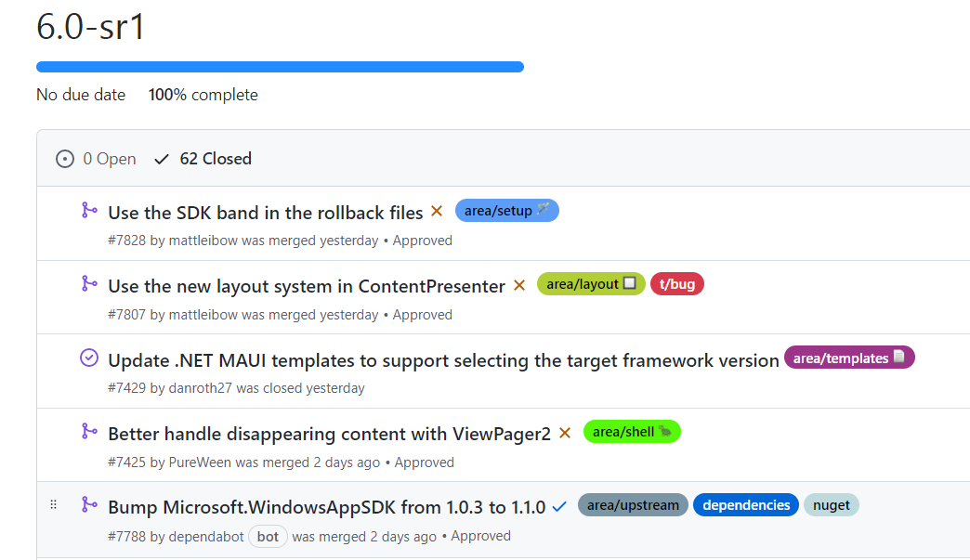Filter by t/bug label

677,284
